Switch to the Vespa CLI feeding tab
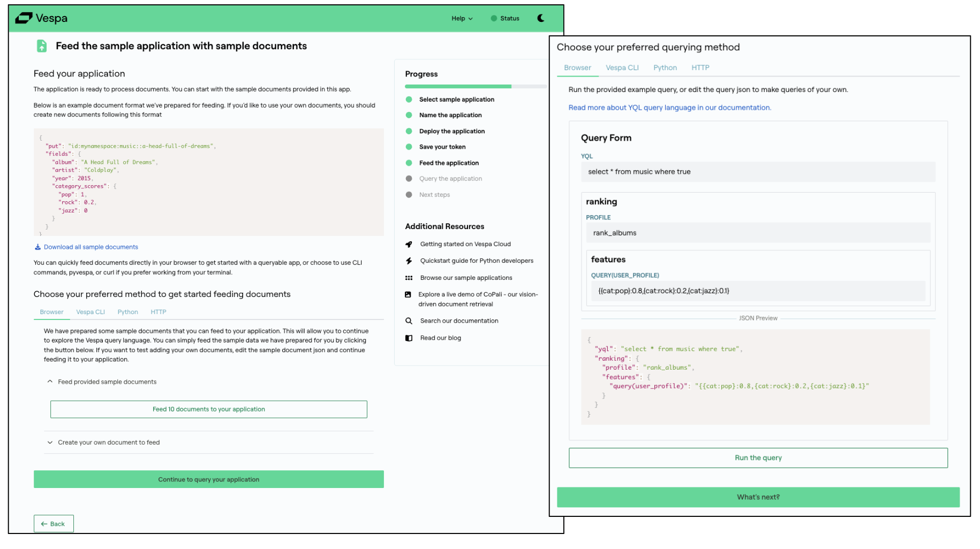Viewport: 980px width, 549px height. coord(91,312)
